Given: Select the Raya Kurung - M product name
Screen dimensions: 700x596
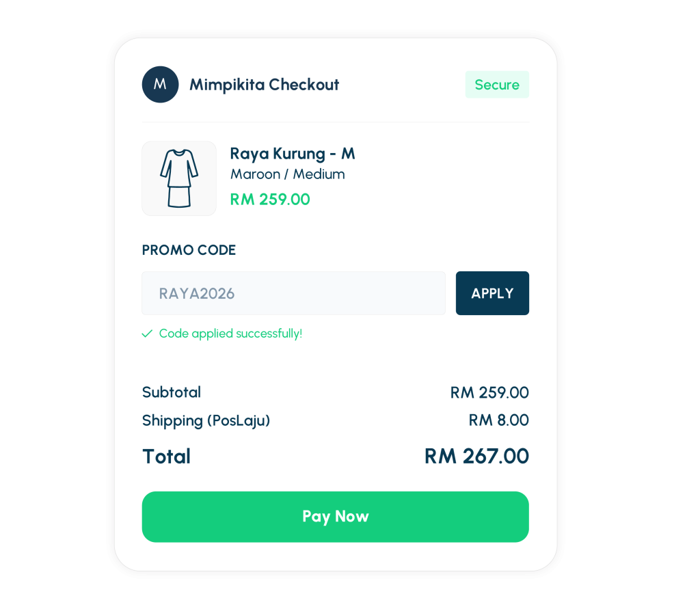Looking at the screenshot, I should 293,154.
